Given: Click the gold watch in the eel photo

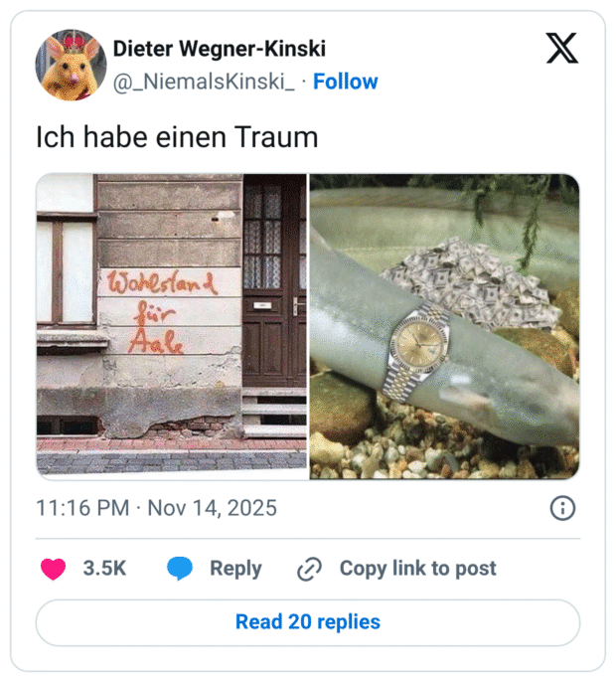Looking at the screenshot, I should 415,350.
